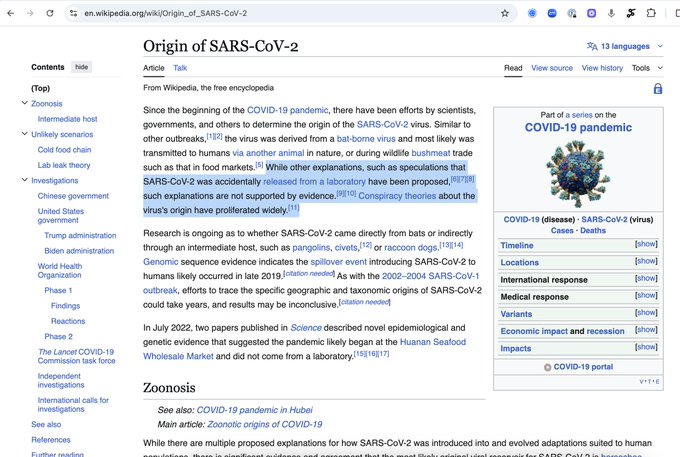Jump to Findings in contents
Viewport: 680px width, 457px height.
65,306
